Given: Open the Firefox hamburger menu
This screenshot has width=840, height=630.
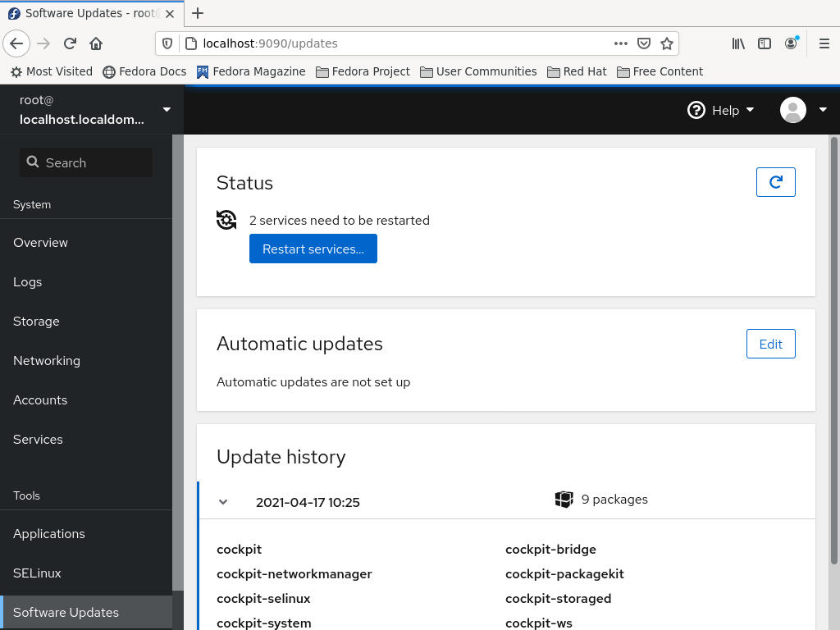Looking at the screenshot, I should point(824,43).
